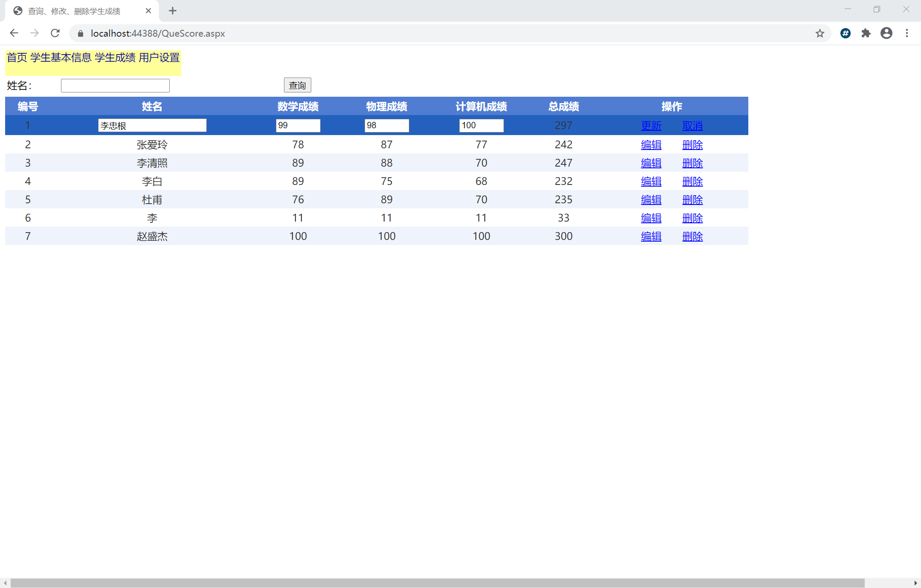Click 更新 link in row 1
This screenshot has width=921, height=588.
pyautogui.click(x=651, y=126)
